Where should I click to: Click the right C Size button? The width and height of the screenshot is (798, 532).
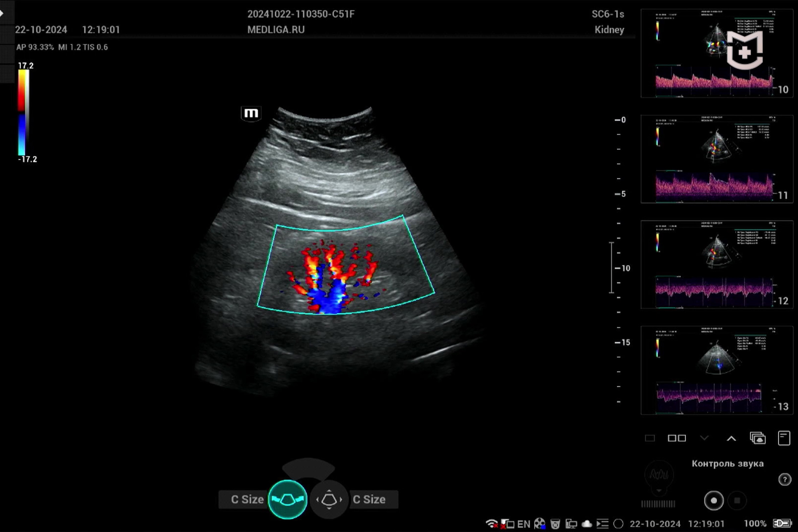click(x=369, y=499)
